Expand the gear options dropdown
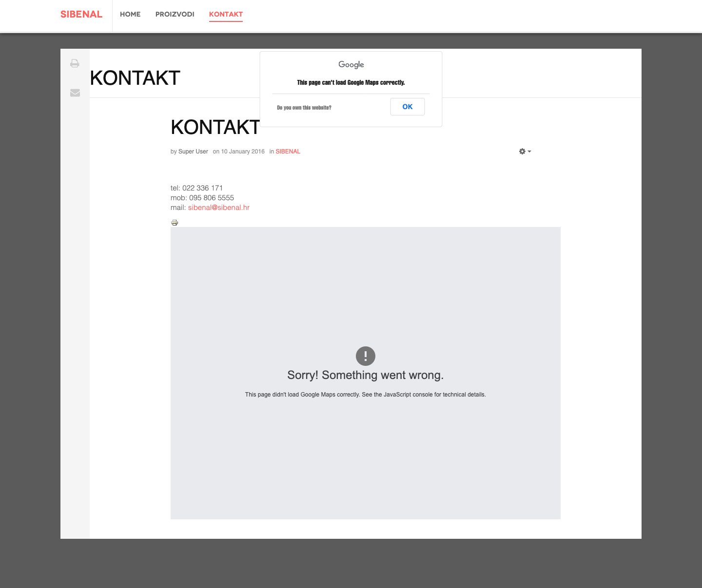Viewport: 702px width, 588px height. 525,152
